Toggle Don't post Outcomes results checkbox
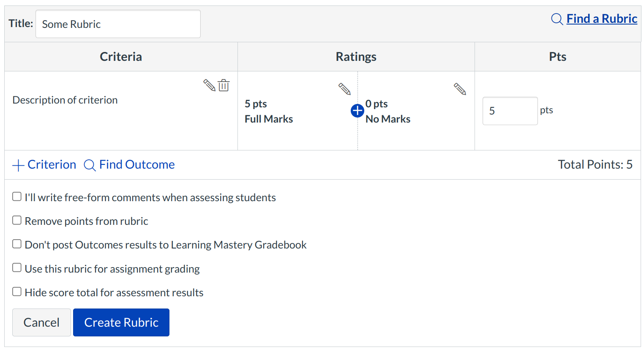 (17, 244)
